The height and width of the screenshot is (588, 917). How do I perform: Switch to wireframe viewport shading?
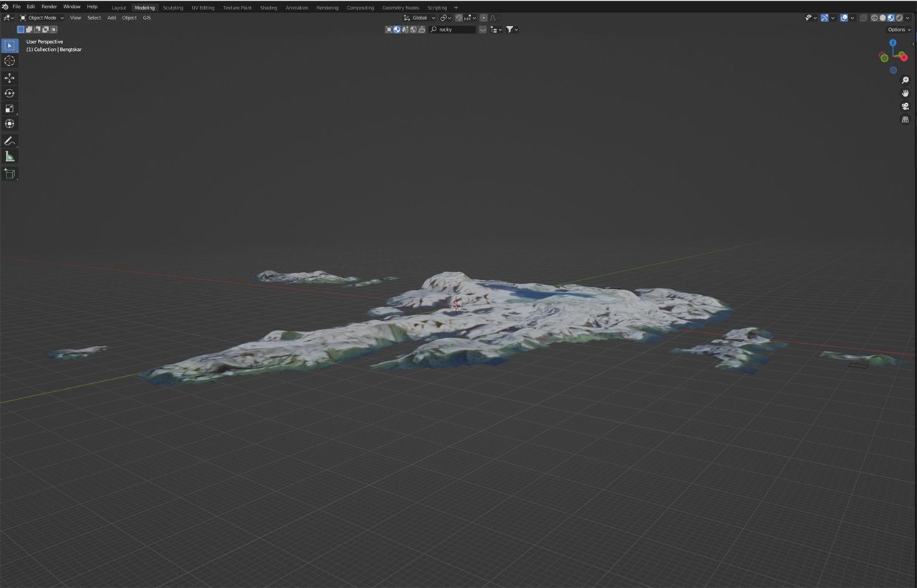tap(874, 18)
